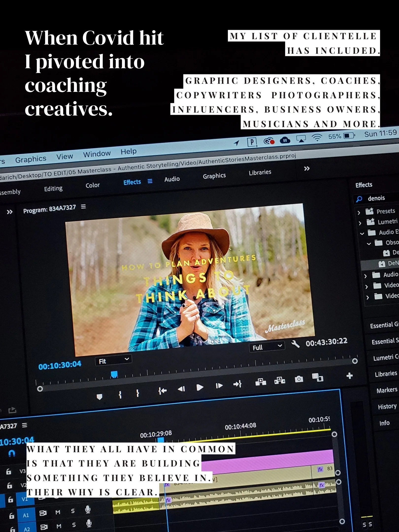399x532 pixels.
Task: Open the History panel
Action: pos(387,406)
